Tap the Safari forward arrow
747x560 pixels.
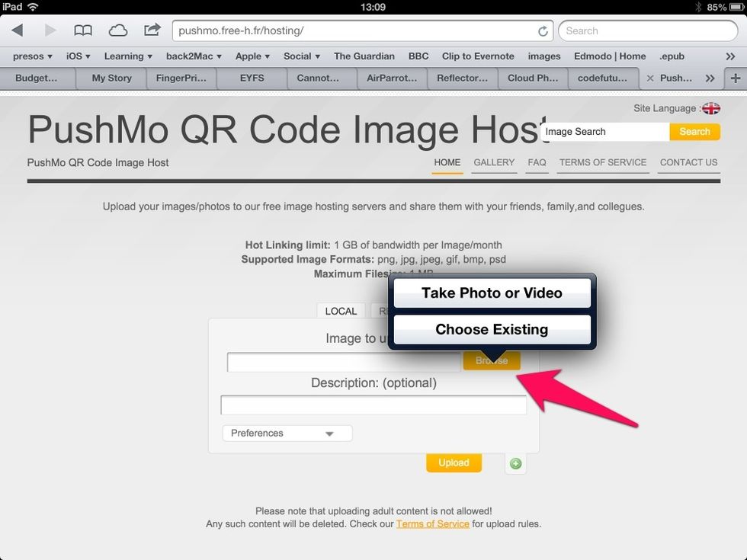click(50, 30)
